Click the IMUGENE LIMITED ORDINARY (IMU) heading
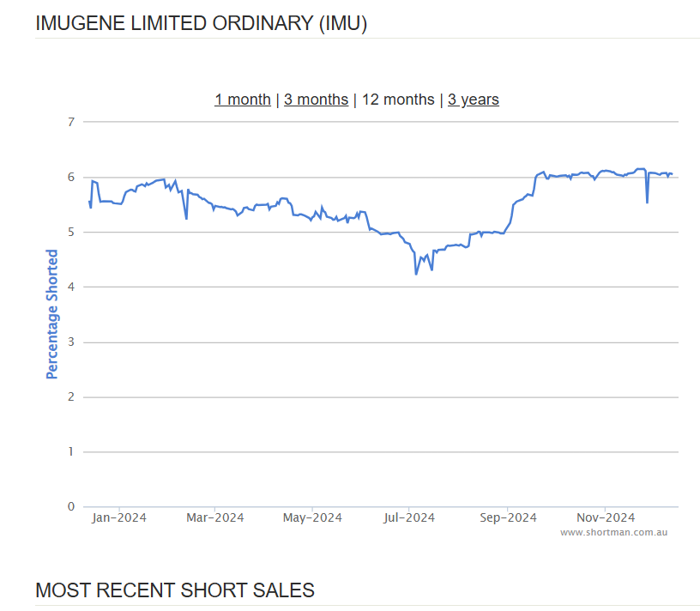The width and height of the screenshot is (700, 611). 202,23
